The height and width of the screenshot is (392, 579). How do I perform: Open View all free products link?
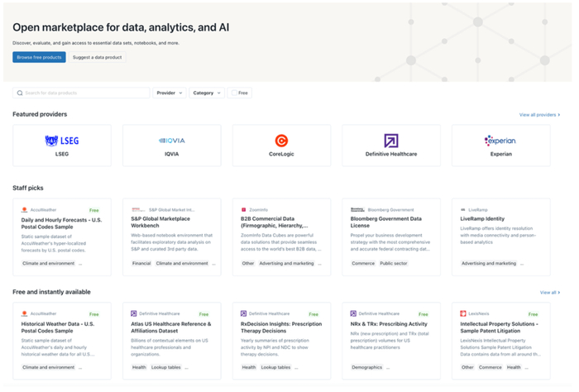click(x=549, y=293)
